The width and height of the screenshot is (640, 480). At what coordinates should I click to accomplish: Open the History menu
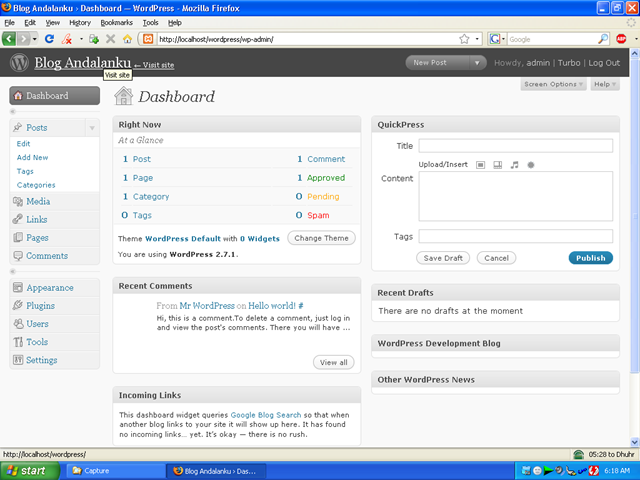[x=80, y=22]
